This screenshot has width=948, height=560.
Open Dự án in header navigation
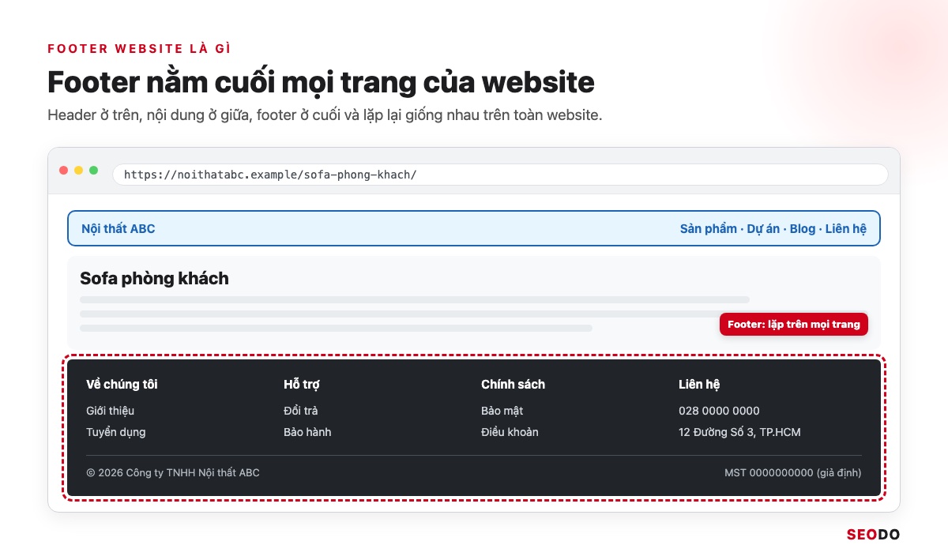coord(763,229)
